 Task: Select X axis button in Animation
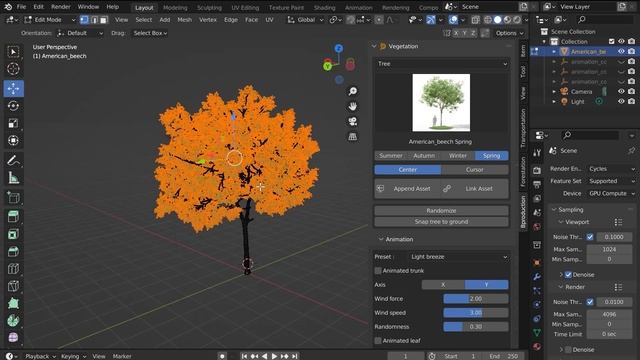(x=443, y=284)
